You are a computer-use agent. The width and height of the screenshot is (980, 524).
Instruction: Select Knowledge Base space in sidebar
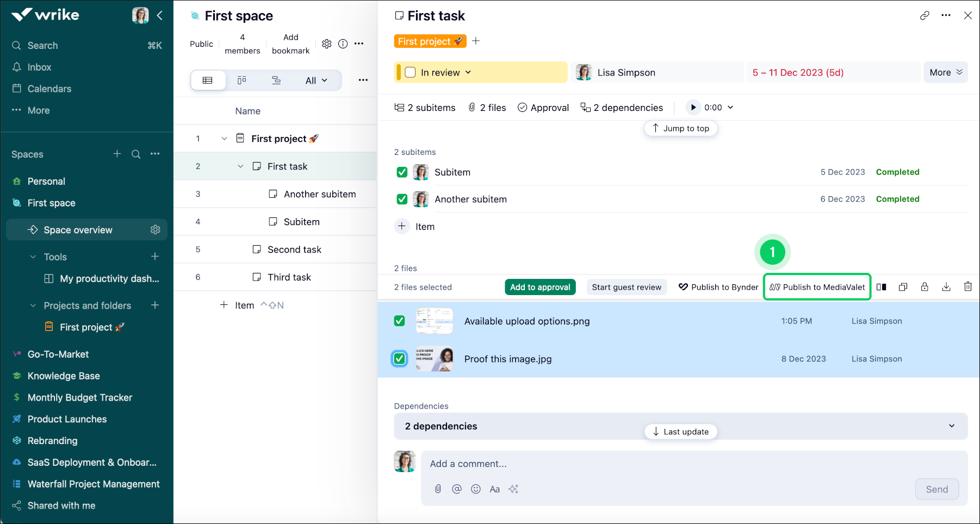tap(64, 376)
